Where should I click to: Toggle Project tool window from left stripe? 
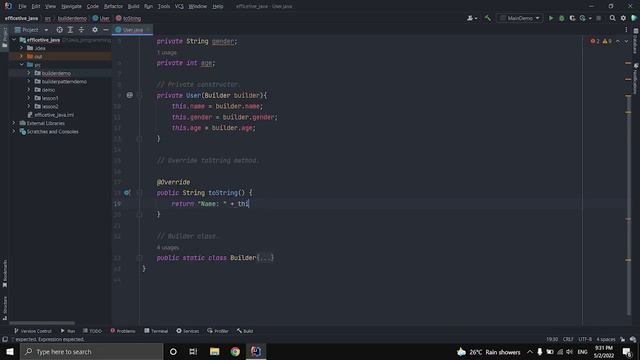[x=5, y=38]
